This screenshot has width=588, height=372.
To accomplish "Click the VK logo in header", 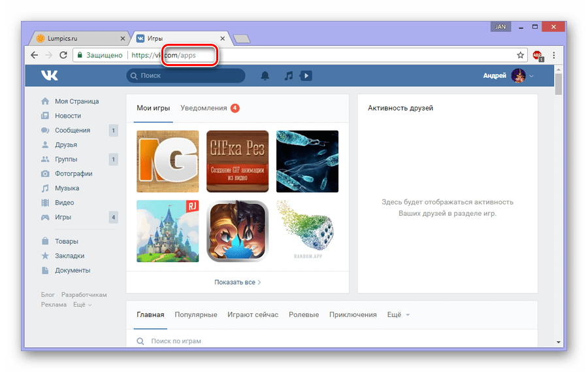I will click(49, 75).
